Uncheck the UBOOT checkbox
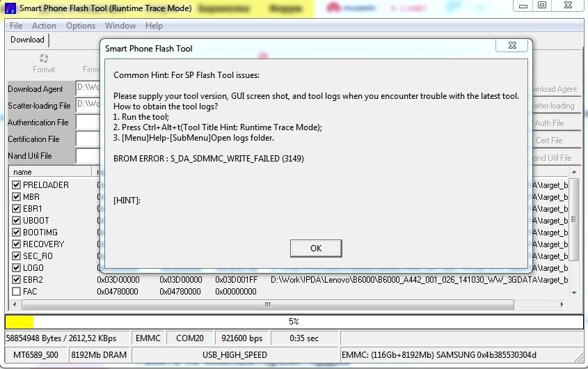The height and width of the screenshot is (369, 588). point(16,220)
